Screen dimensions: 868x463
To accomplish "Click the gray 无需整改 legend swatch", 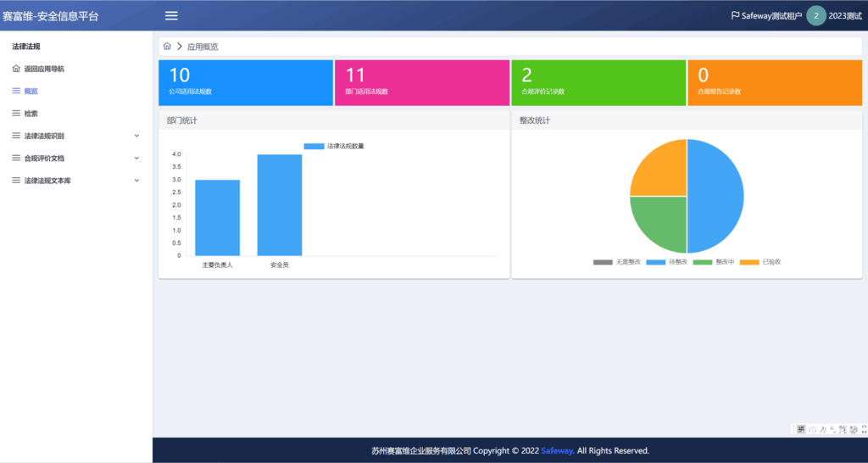I will click(x=603, y=262).
